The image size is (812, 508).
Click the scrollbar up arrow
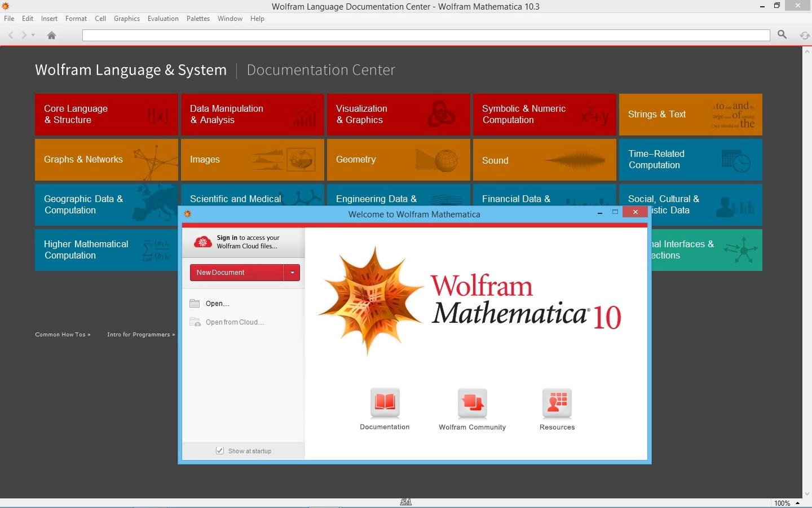click(806, 51)
